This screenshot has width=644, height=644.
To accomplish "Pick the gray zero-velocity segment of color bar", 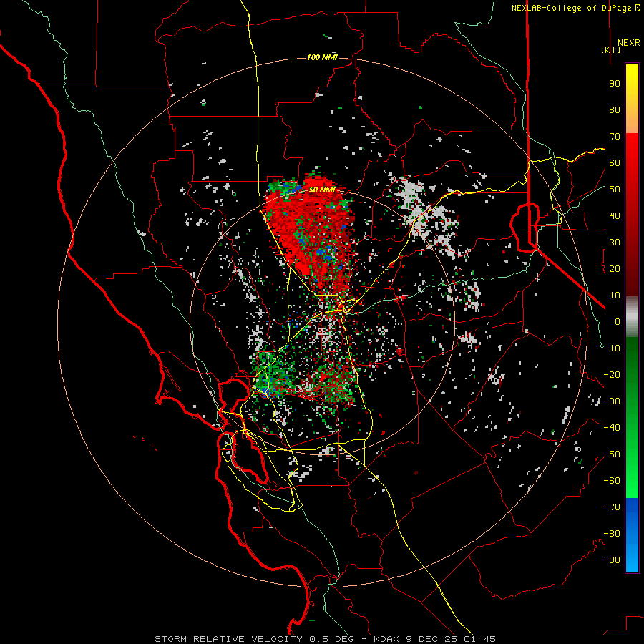I will pyautogui.click(x=632, y=317).
